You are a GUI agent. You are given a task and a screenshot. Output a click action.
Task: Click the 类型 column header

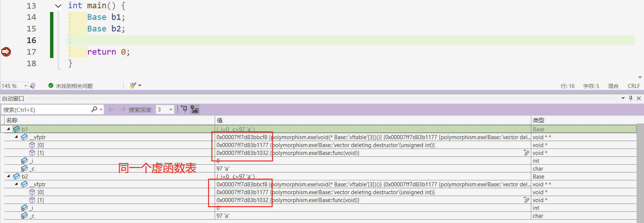584,120
